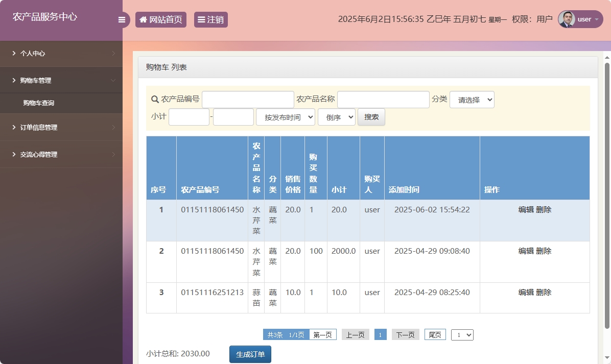Click the hamburger menu icon beside the page title
Viewport: 611px width, 364px height.
point(122,19)
